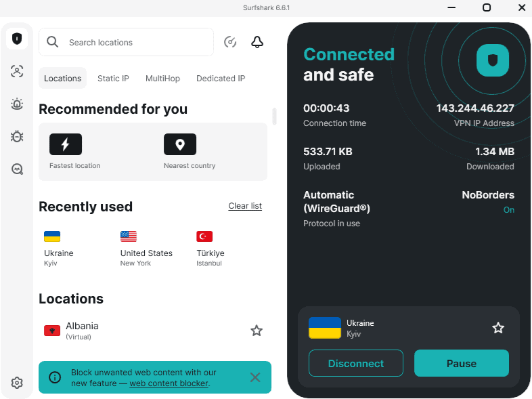
Task: Toggle favorite star for Ukraine Kyiv
Action: click(x=498, y=328)
